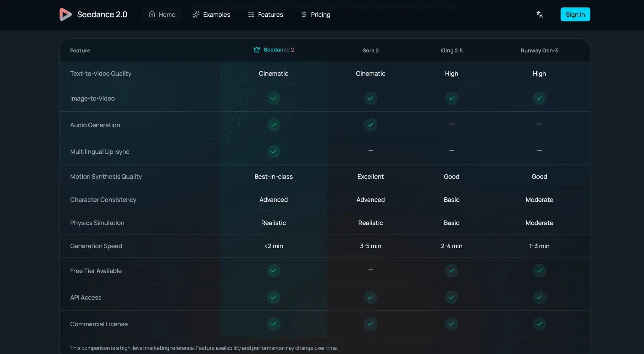Click Kling 2.5 Audio Generation dash
The width and height of the screenshot is (644, 354).
pos(452,124)
